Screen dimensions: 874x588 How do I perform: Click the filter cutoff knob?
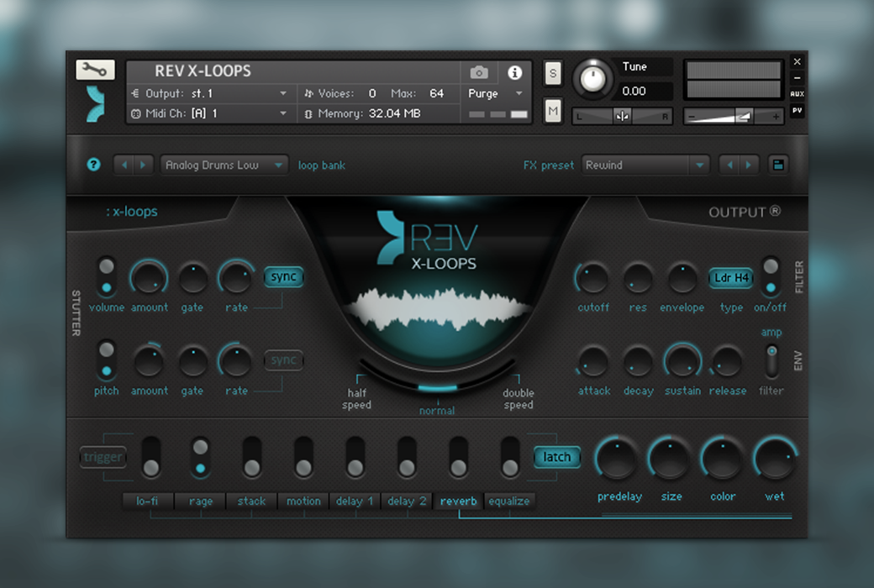click(592, 277)
